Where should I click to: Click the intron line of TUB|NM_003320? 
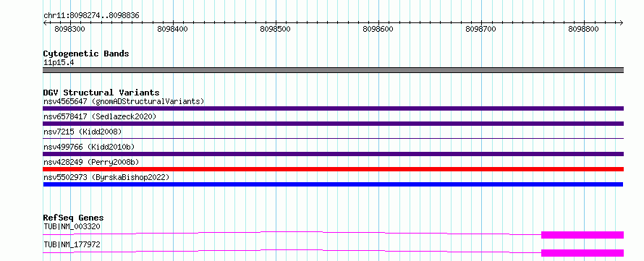[292, 232]
